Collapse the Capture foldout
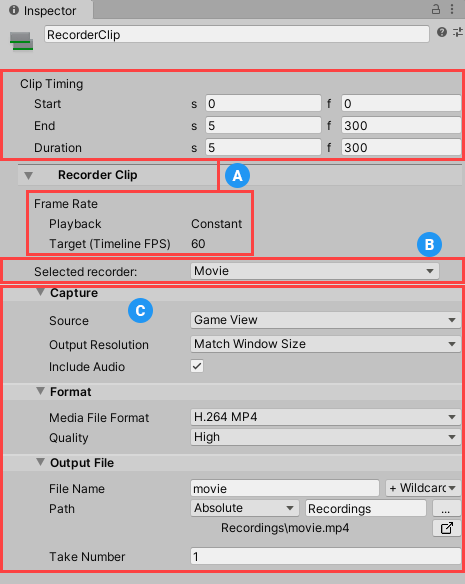Image resolution: width=465 pixels, height=584 pixels. point(40,292)
